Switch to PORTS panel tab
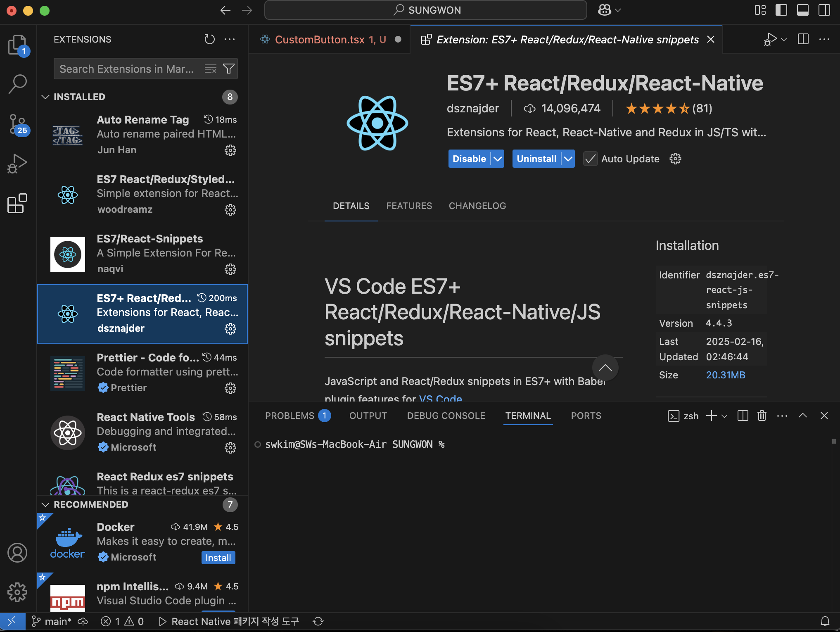840x632 pixels. (x=586, y=416)
